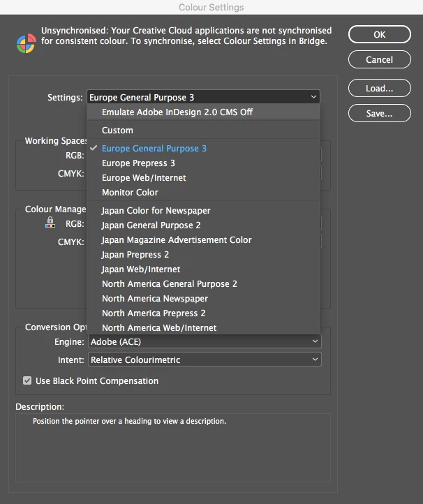Select Japan Web/Internet preset
The height and width of the screenshot is (504, 423).
click(x=203, y=269)
